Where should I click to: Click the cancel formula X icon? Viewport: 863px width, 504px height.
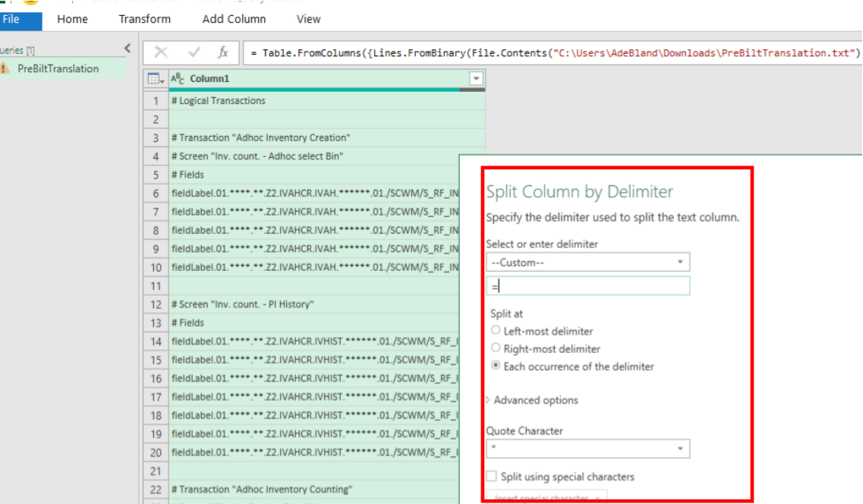click(x=161, y=52)
